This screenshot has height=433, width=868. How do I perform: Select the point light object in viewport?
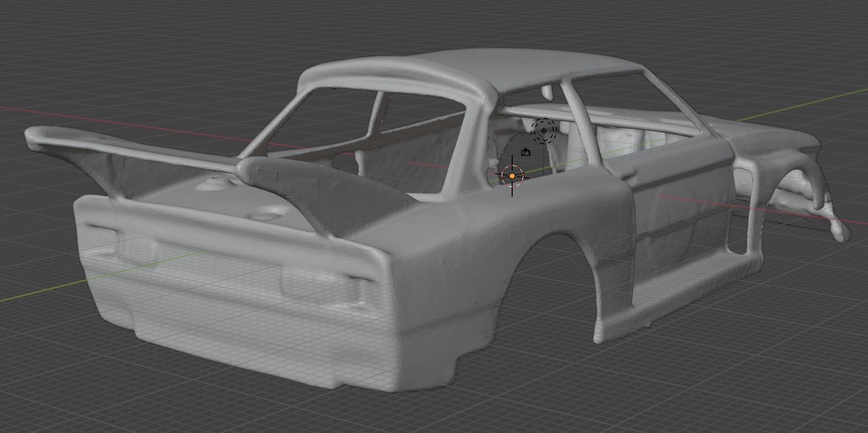point(544,131)
